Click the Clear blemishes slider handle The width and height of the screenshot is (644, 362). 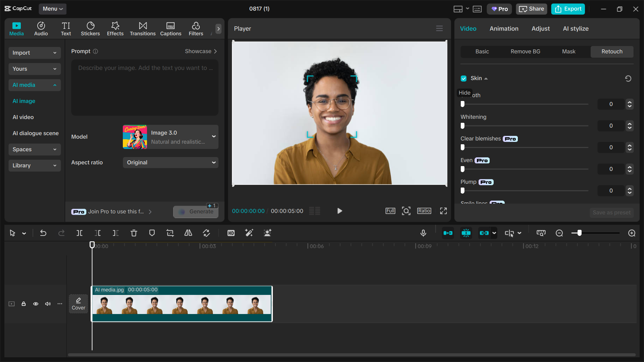point(462,147)
